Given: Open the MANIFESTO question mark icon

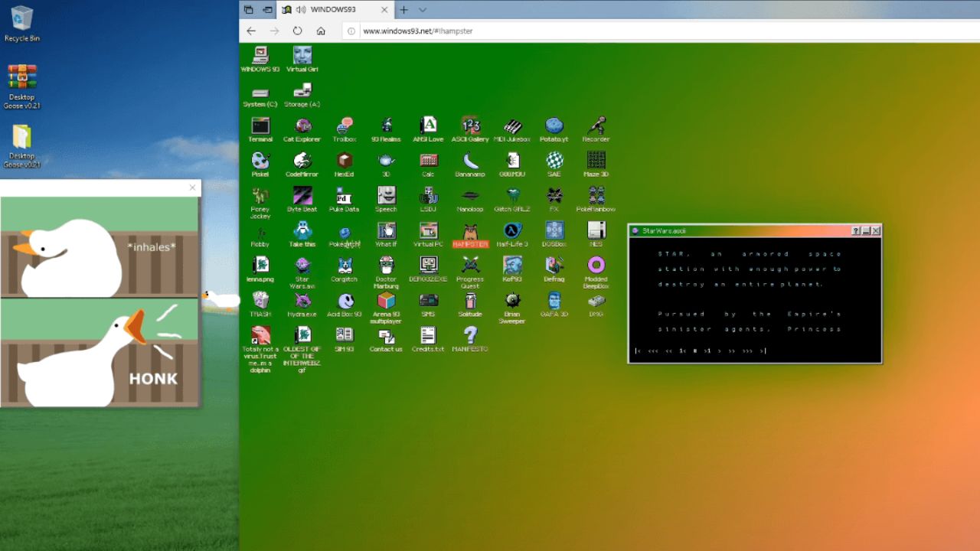Looking at the screenshot, I should click(470, 339).
